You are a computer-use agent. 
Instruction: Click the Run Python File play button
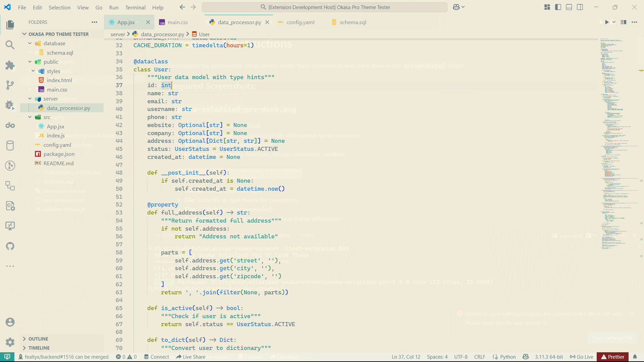click(607, 22)
